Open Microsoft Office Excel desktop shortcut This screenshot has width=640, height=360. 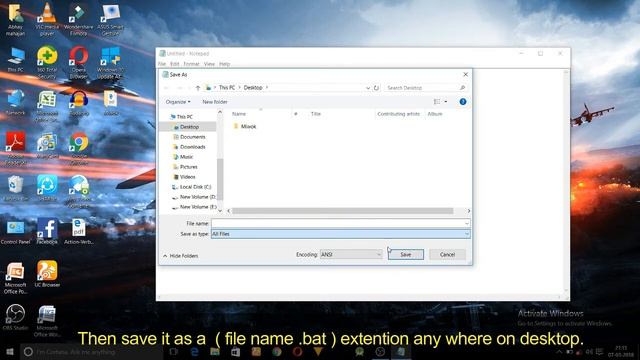(x=47, y=105)
